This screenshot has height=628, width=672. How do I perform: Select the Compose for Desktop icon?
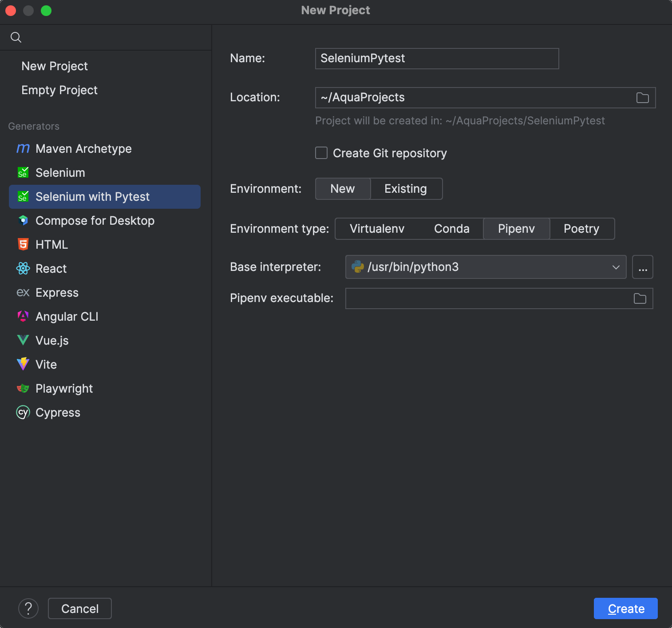23,220
